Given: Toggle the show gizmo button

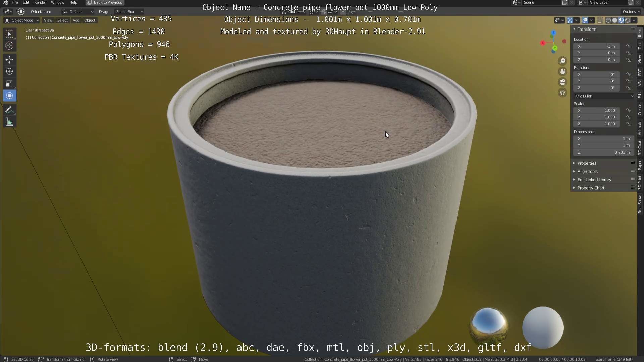Looking at the screenshot, I should [x=570, y=20].
